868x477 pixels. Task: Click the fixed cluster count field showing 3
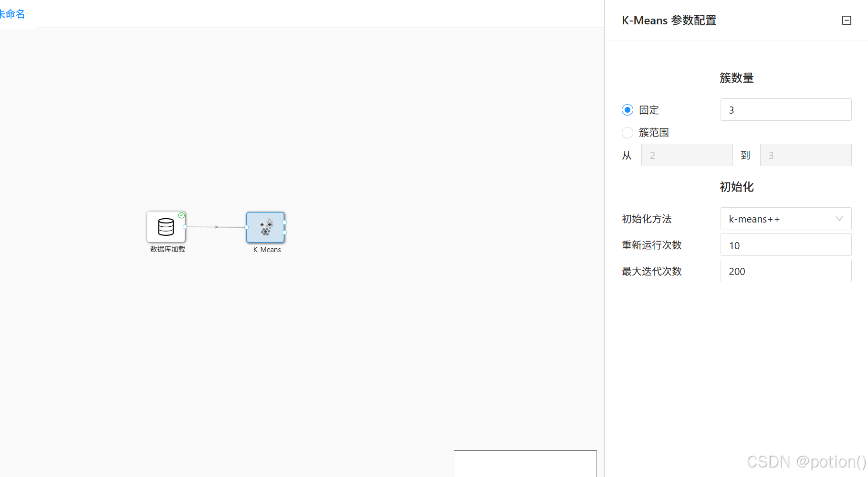[786, 110]
